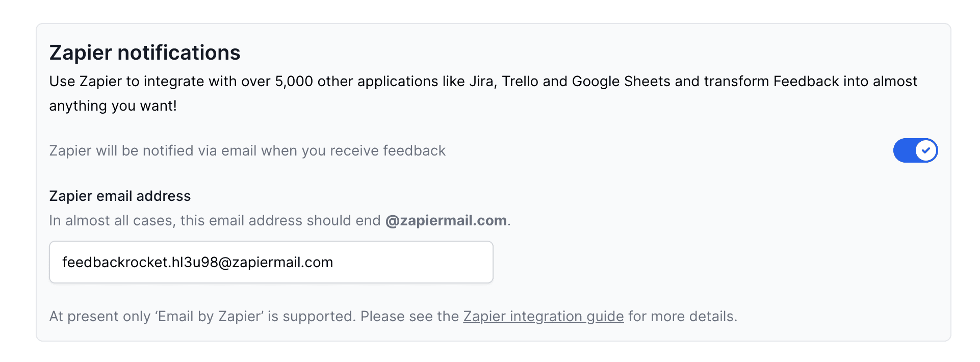The width and height of the screenshot is (980, 362).
Task: Click the "Zapier will be notified via email" label
Action: [247, 151]
